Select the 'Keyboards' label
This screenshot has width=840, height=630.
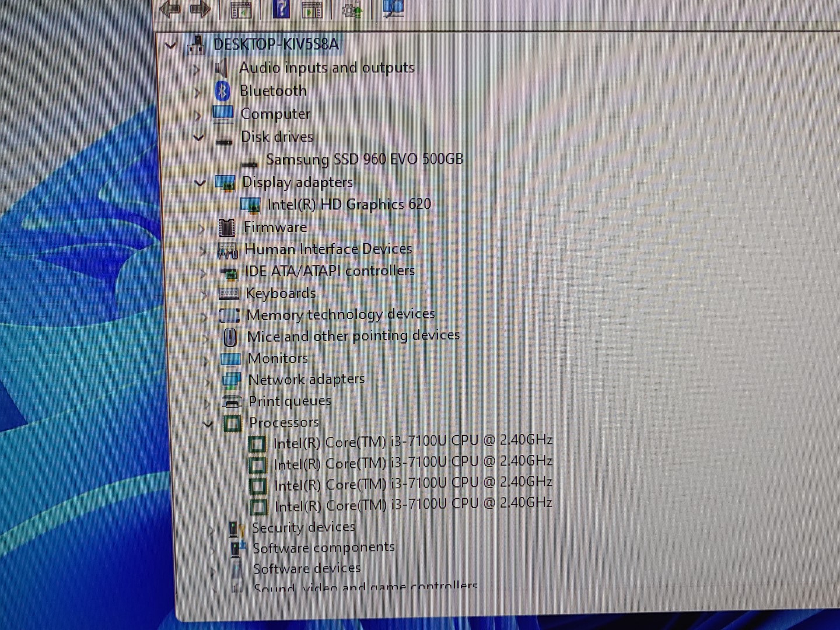[281, 293]
